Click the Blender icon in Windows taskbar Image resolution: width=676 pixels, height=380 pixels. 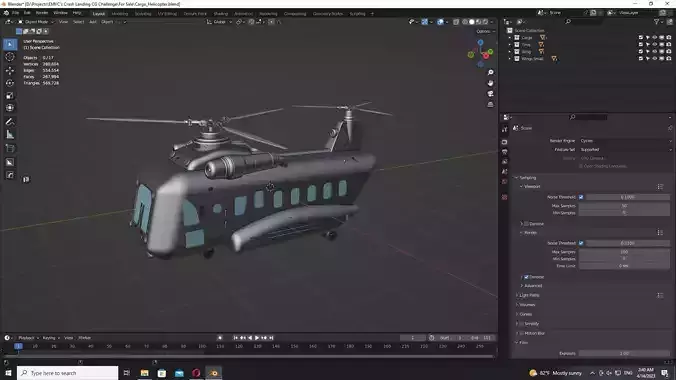click(x=214, y=373)
